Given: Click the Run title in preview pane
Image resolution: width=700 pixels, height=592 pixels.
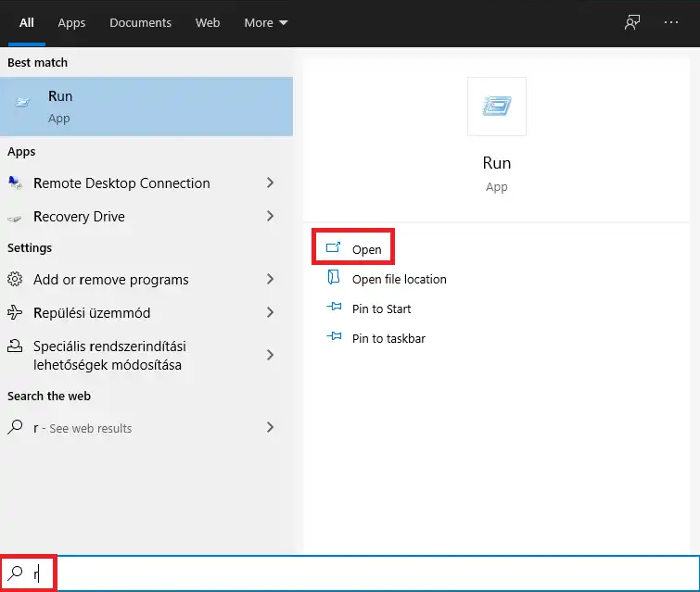Looking at the screenshot, I should coord(496,163).
